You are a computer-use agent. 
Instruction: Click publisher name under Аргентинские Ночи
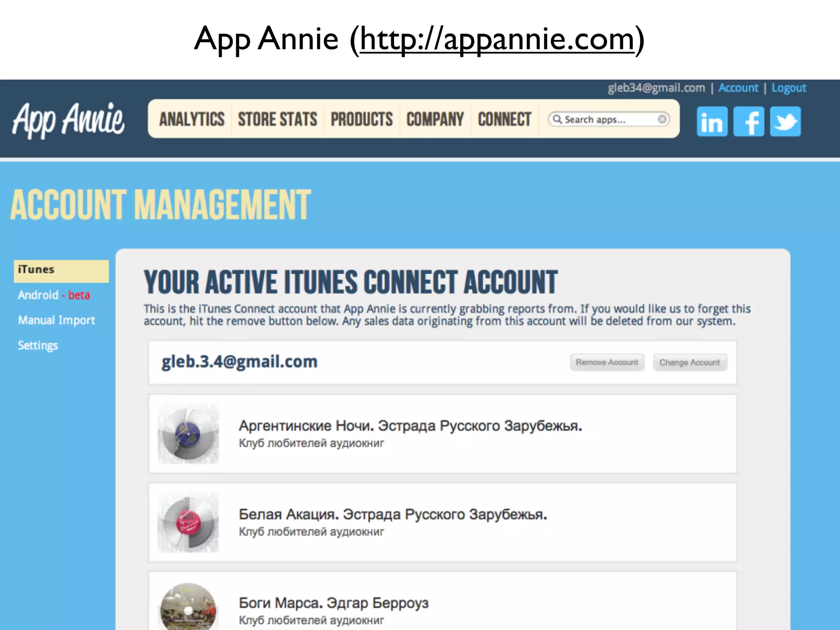point(311,443)
